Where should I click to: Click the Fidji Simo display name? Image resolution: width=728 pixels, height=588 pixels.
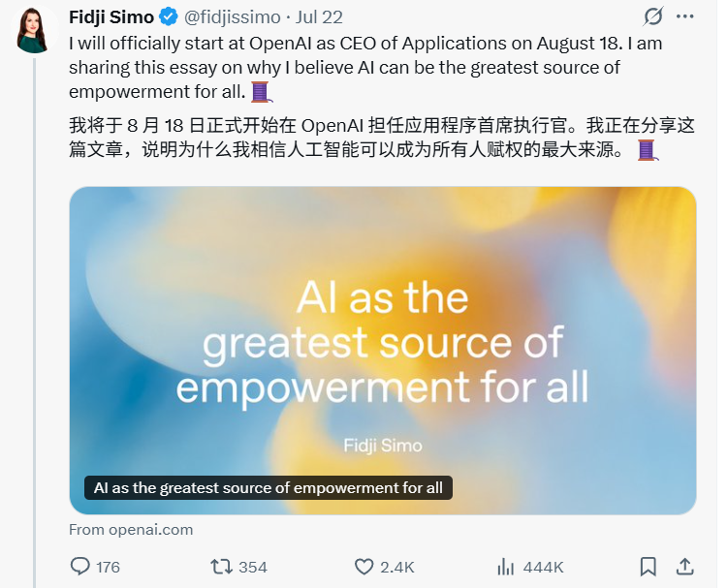111,16
